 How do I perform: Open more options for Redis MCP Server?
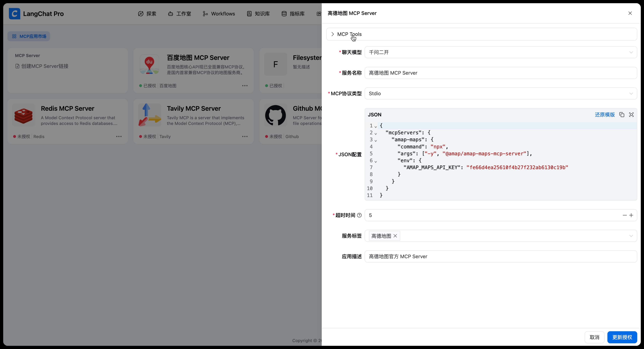(x=119, y=136)
